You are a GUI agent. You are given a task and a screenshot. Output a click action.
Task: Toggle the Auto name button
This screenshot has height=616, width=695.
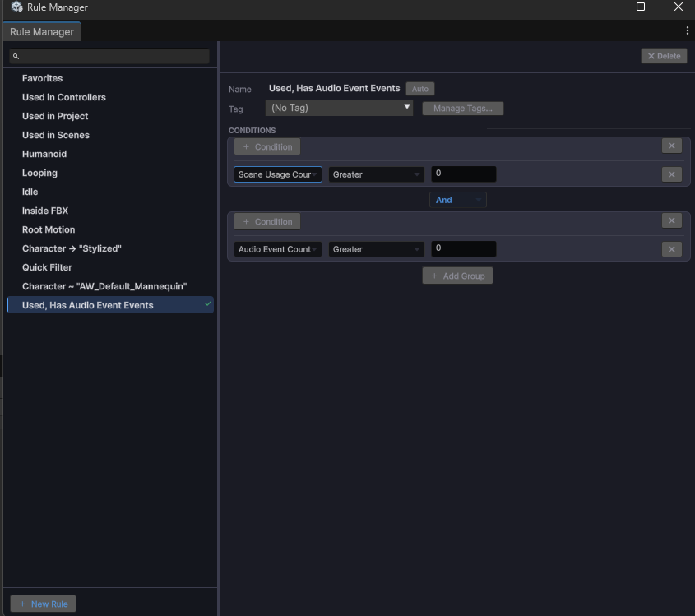click(420, 89)
